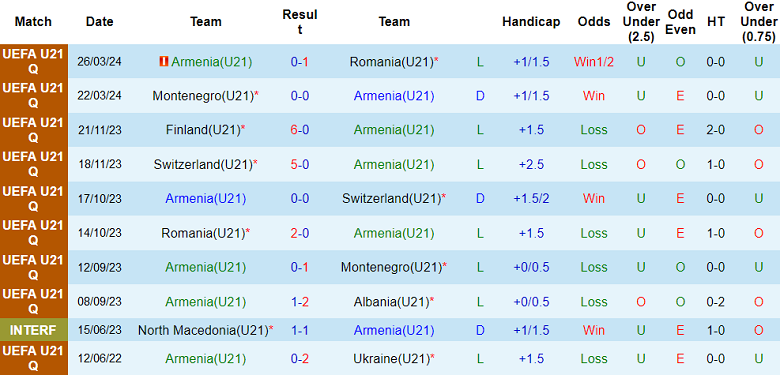Open Montenegro(U21) team link in 12/09/23 row

coord(391,268)
